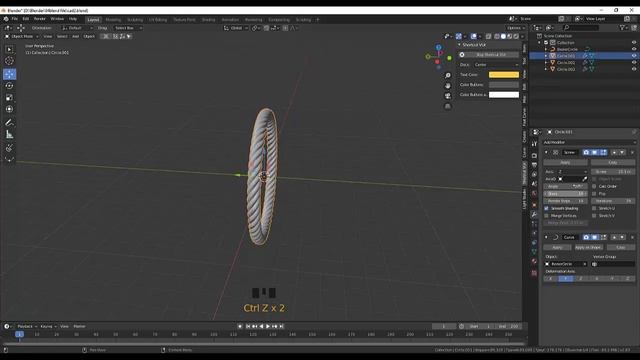Screen dimensions: 640x360
Task: Collapse the Shortcut VUr panel
Action: [459, 45]
